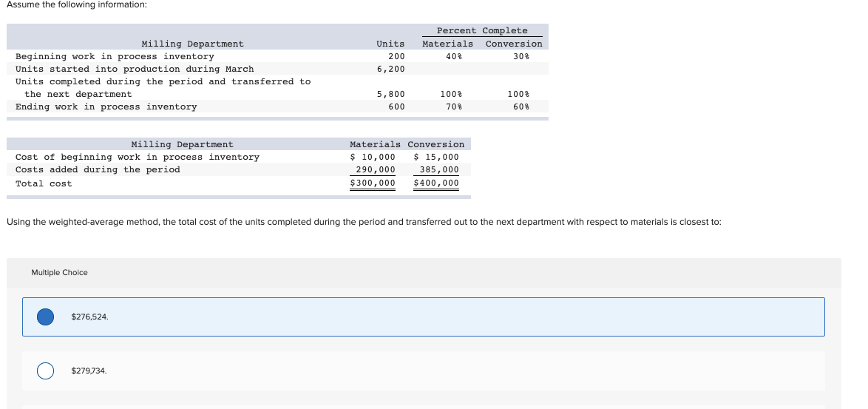
Task: Click the '30%' conversion percent value
Action: 521,56
